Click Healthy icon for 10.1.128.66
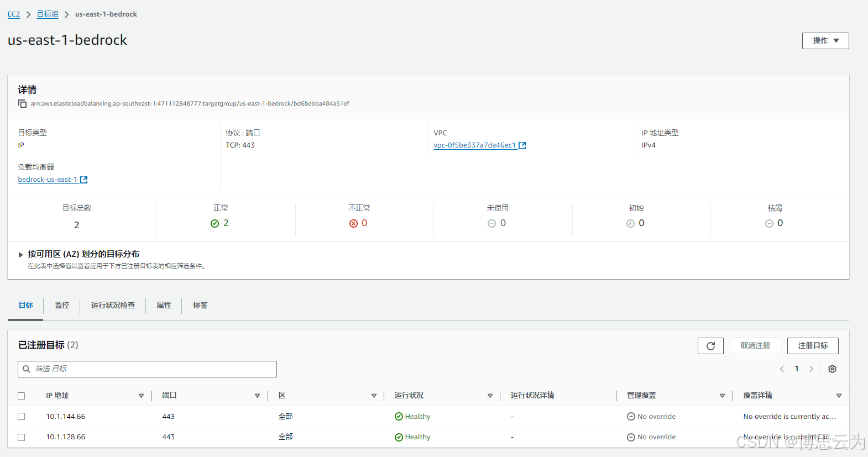Viewport: 868px width, 457px height. point(399,437)
